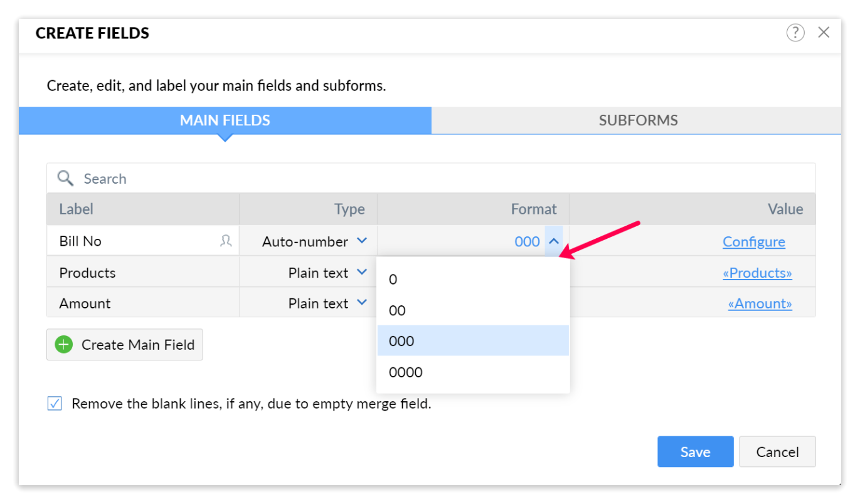860x504 pixels.
Task: Click the «Amount» value link
Action: click(x=760, y=304)
